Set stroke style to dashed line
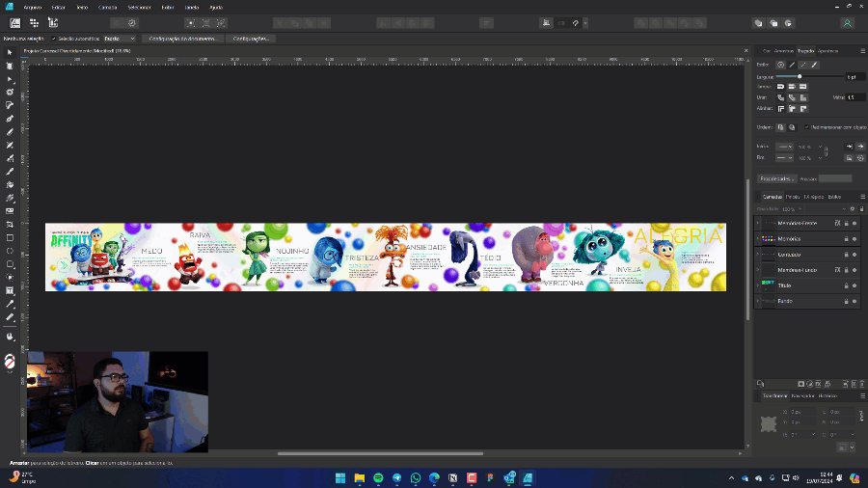868x488 pixels. point(803,65)
